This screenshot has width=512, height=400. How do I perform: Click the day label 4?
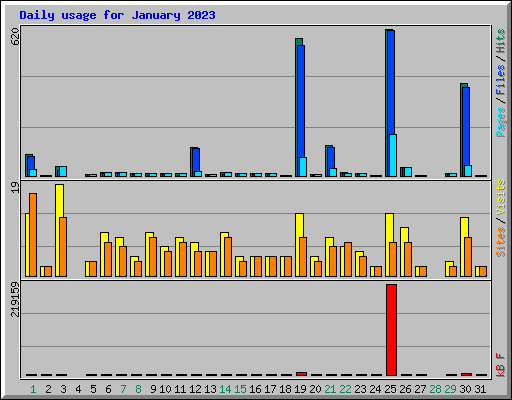[x=78, y=389]
